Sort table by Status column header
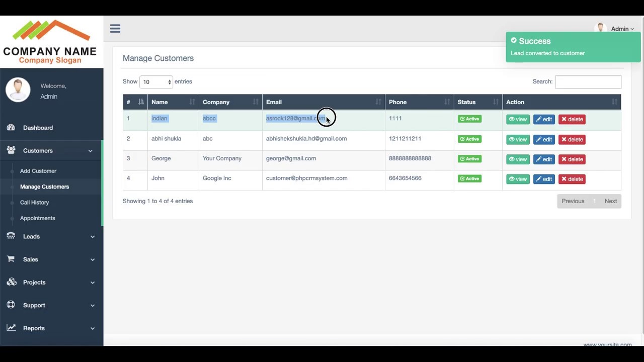 pyautogui.click(x=478, y=102)
